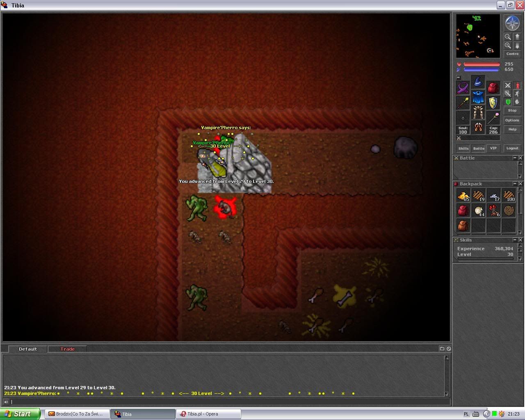Open the brown bag in Backpack
525x420 pixels.
(463, 226)
